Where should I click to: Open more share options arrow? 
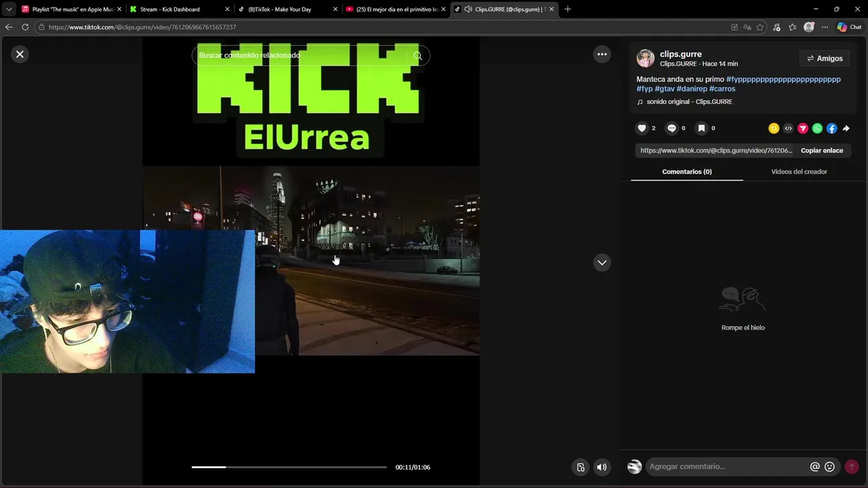point(846,128)
